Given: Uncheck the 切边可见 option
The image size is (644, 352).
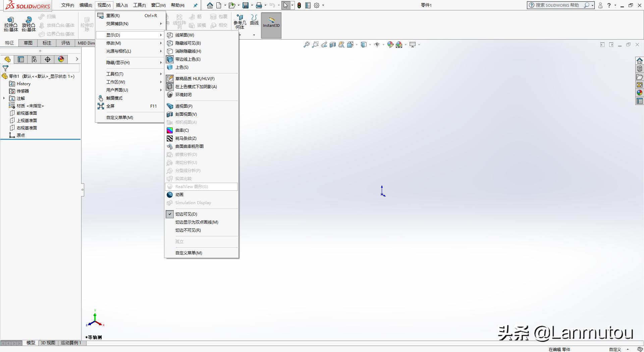Looking at the screenshot, I should pyautogui.click(x=186, y=214).
